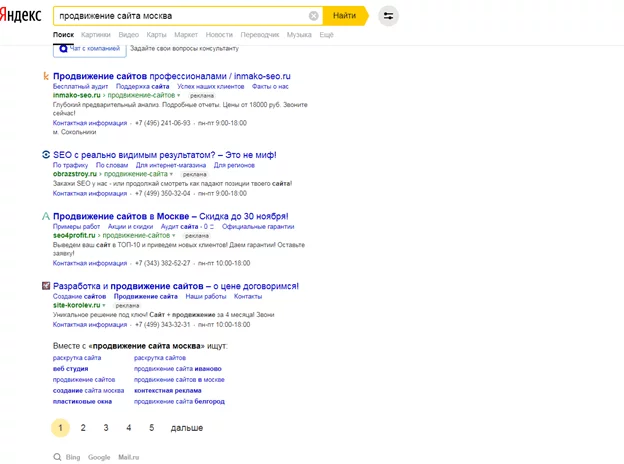Click Для интернет-магазина sitelink

click(171, 165)
